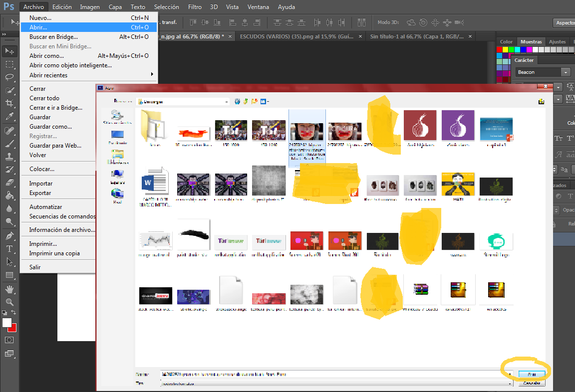Click the Abrir button in the dialog
This screenshot has width=575, height=392.
[532, 375]
